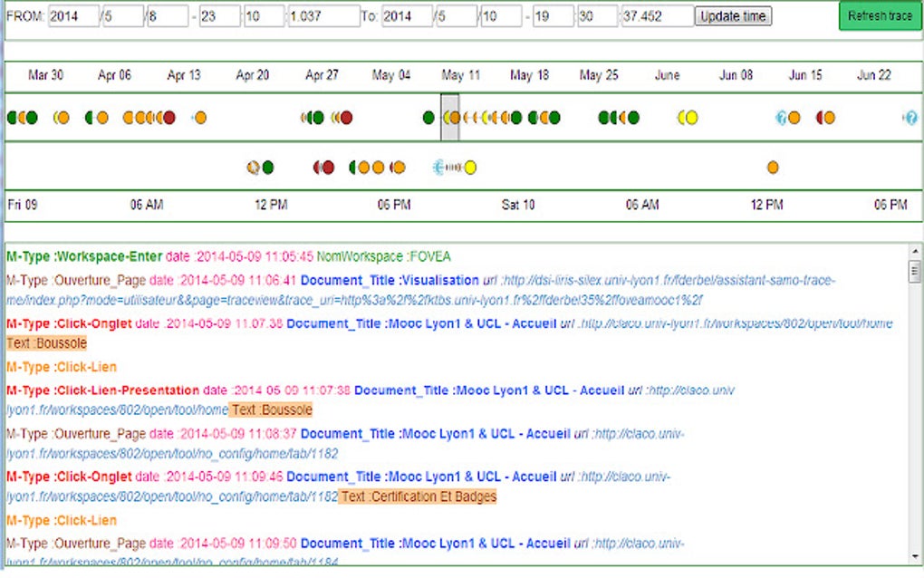Select the yellow event circle next to the spinner

(470, 167)
